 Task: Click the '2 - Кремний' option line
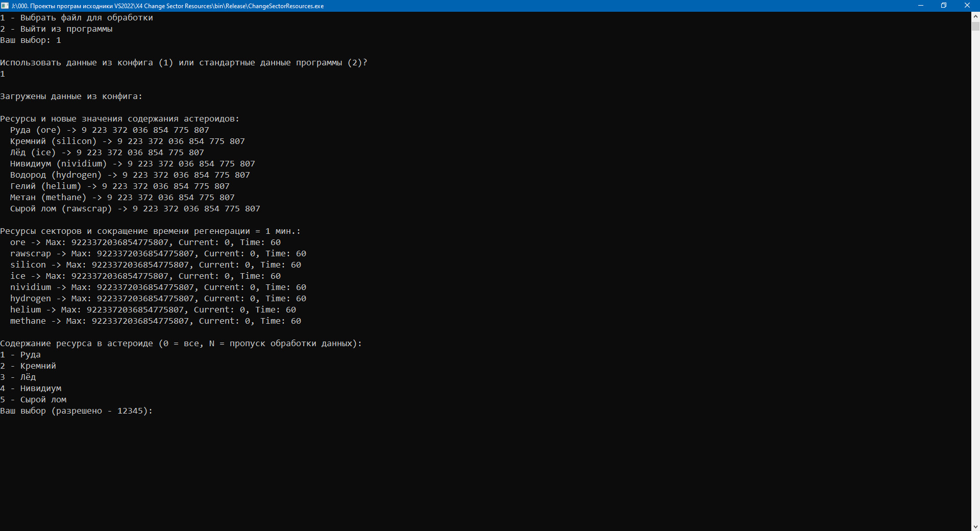(x=28, y=366)
